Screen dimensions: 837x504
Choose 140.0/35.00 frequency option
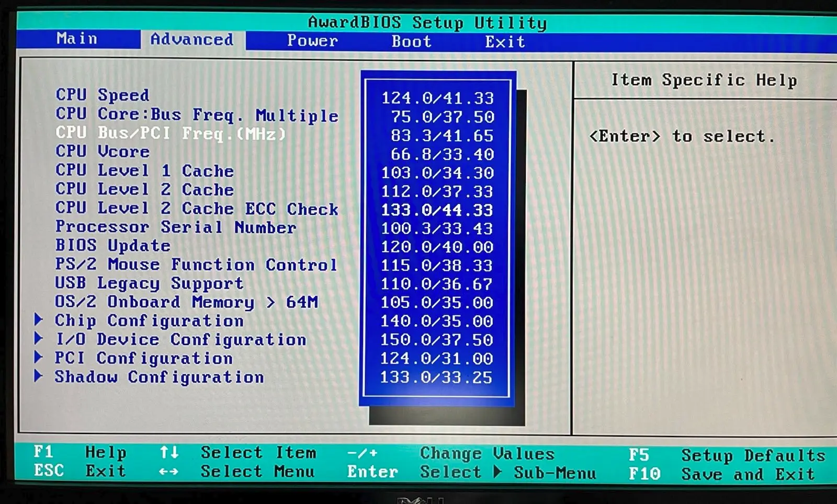[437, 321]
